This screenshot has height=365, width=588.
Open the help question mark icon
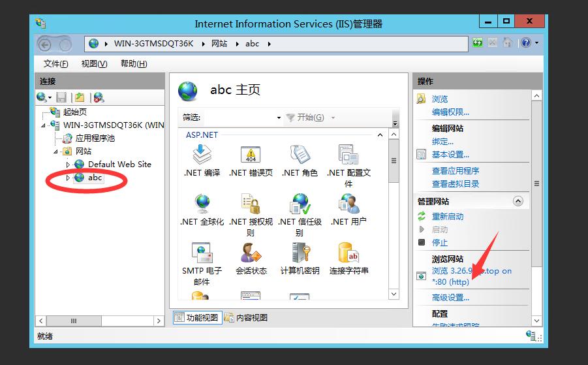point(526,42)
